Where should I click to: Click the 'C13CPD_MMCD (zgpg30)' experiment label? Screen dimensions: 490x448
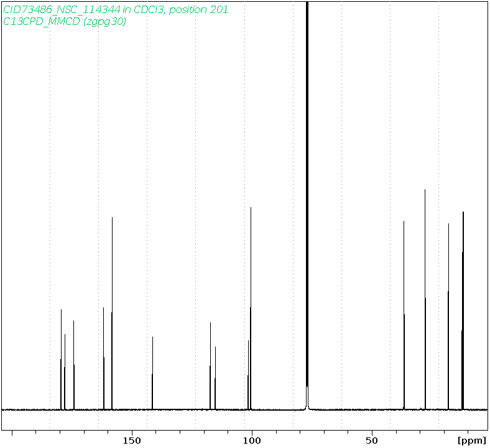(65, 22)
